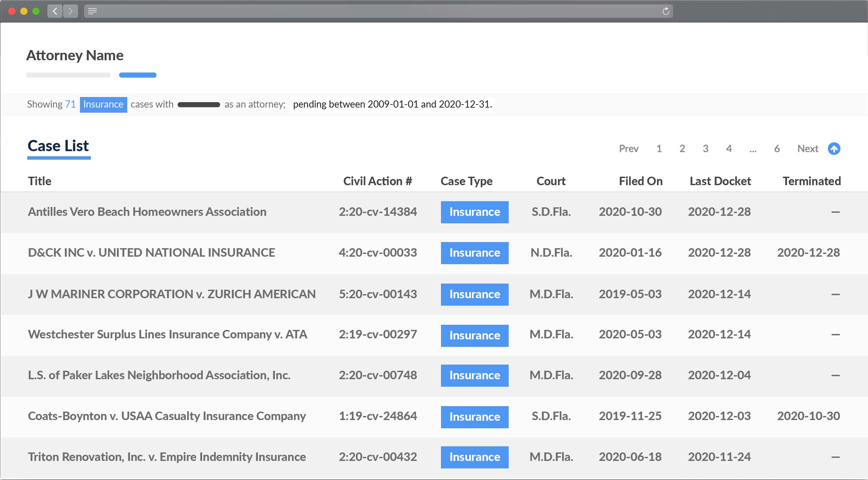Open the Coats-Boynton v. USAA Casualty Insurance case
Screen dimensions: 868x480
pyautogui.click(x=166, y=416)
